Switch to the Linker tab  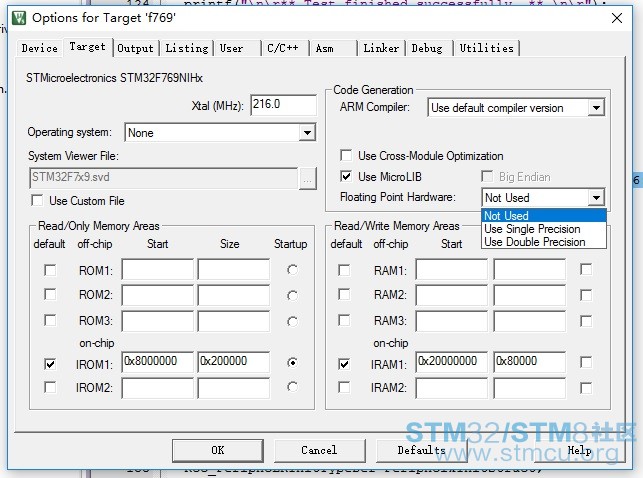point(381,48)
